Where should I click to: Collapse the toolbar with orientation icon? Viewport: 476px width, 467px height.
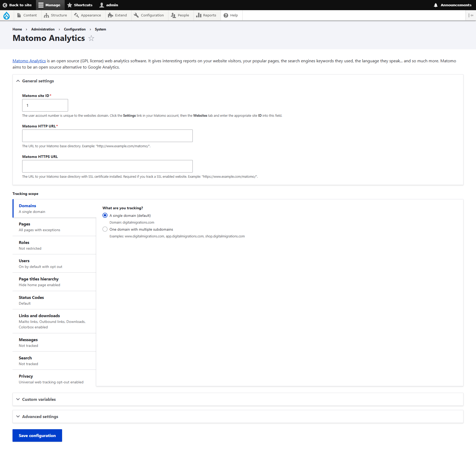coord(471,15)
